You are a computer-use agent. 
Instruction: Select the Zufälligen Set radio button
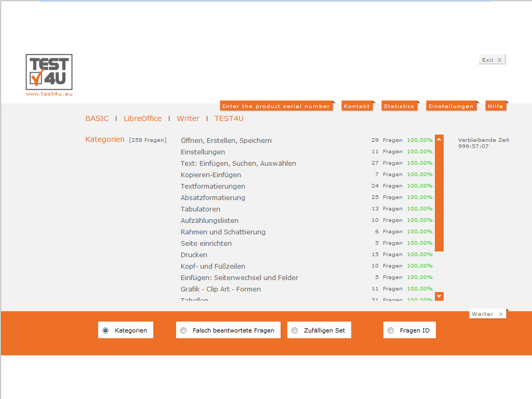(x=295, y=330)
